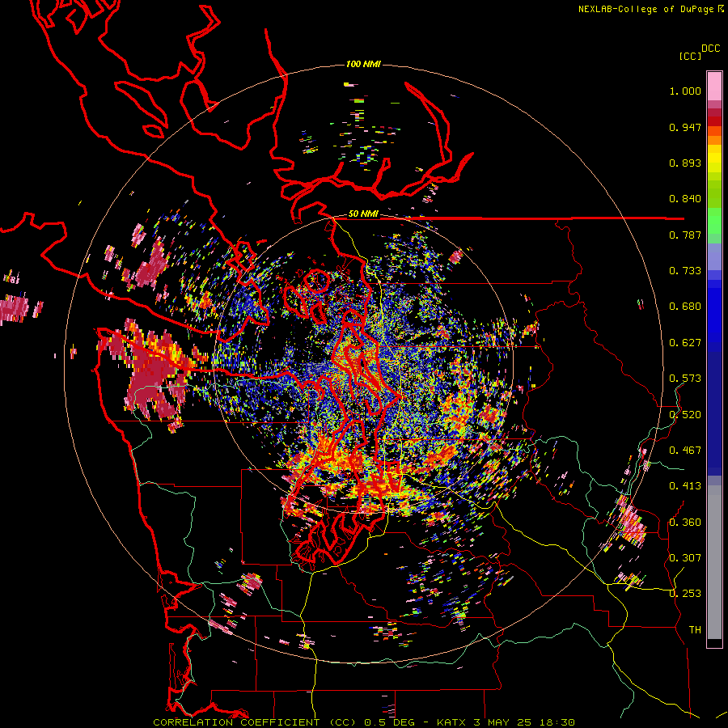Select the 0.840 scale value
728x728 pixels.
point(685,199)
